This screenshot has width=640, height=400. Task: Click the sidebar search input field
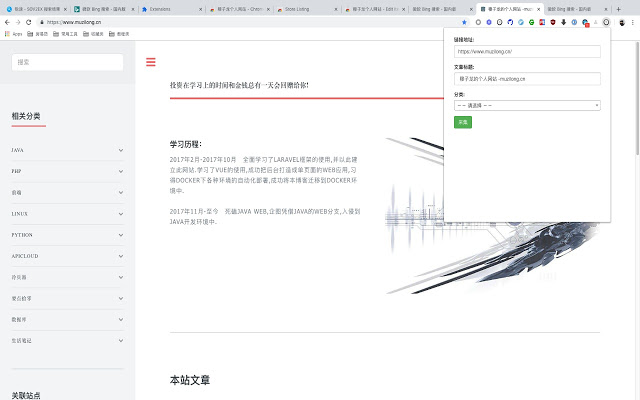(x=67, y=62)
